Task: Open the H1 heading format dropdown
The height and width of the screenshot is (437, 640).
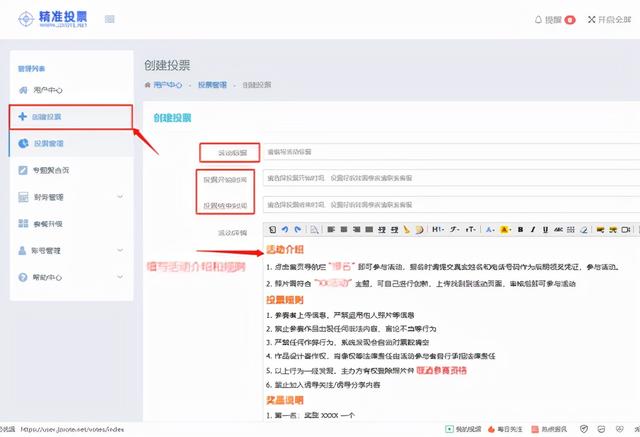Action: point(438,230)
